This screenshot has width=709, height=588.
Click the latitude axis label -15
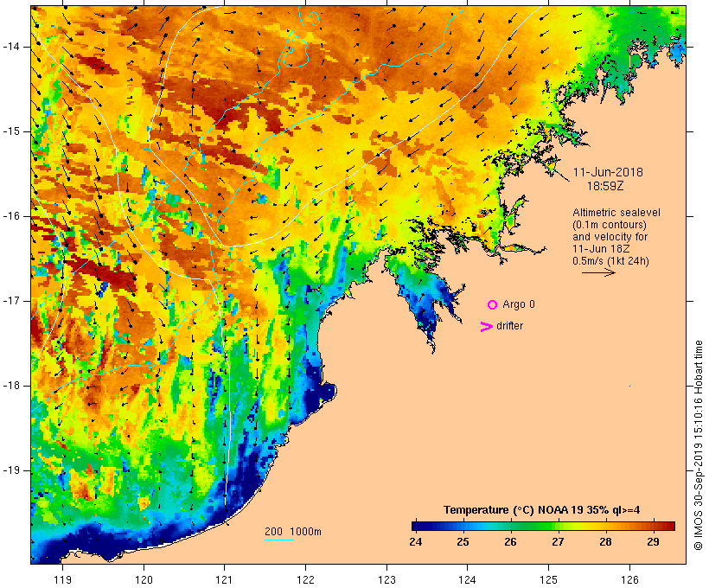(x=11, y=131)
